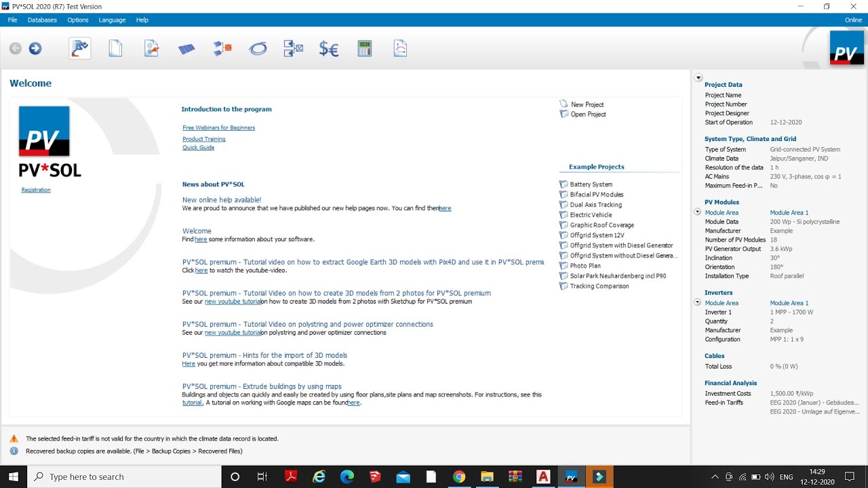Open the Language menu
Screen dimensions: 868x488
coord(113,20)
